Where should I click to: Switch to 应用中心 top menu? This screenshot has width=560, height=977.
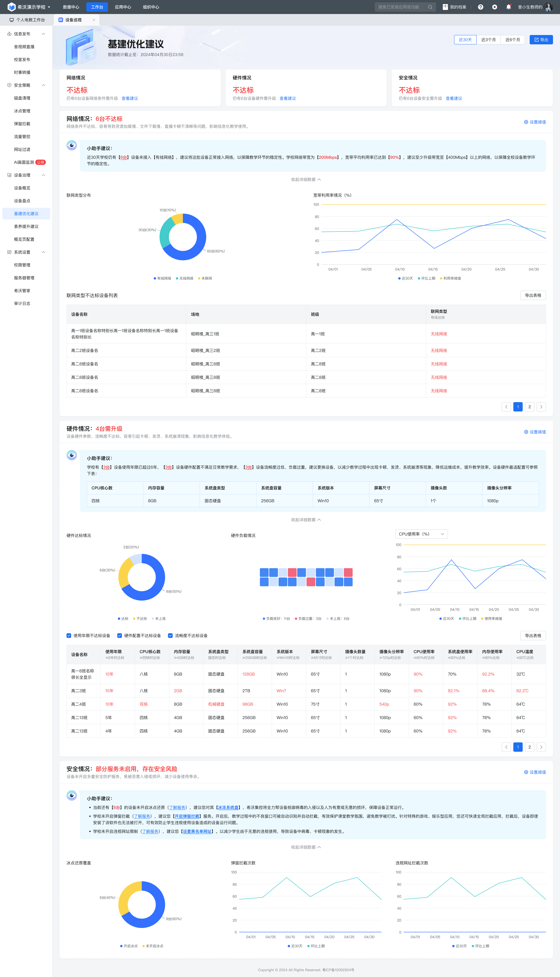pos(123,7)
